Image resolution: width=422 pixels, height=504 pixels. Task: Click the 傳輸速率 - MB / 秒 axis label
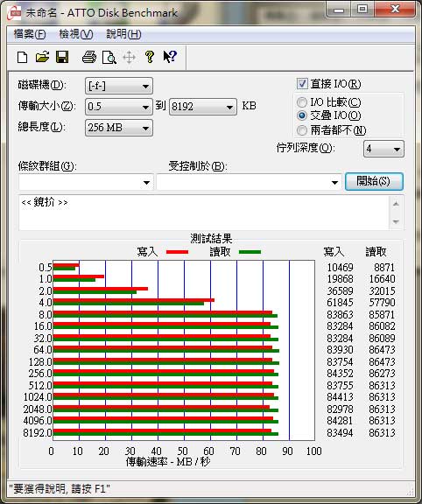point(168,462)
